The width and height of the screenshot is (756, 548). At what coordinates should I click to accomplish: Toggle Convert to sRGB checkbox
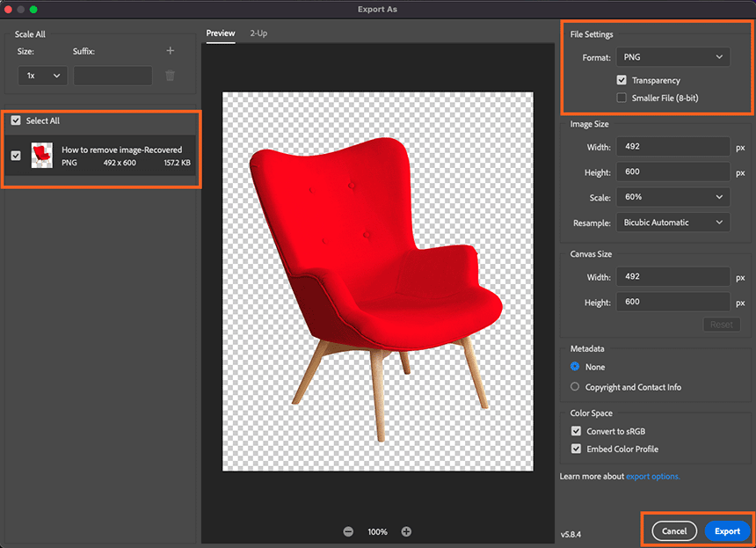click(576, 431)
